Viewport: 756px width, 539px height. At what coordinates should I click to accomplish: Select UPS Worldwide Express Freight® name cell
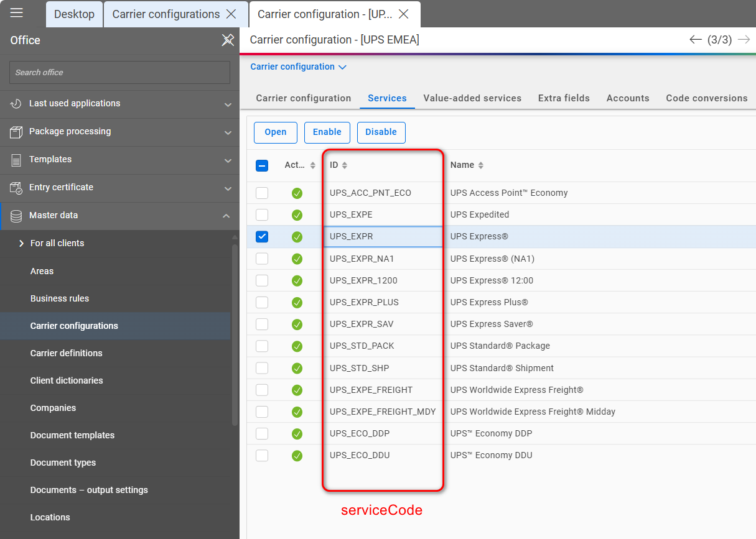[x=517, y=390]
